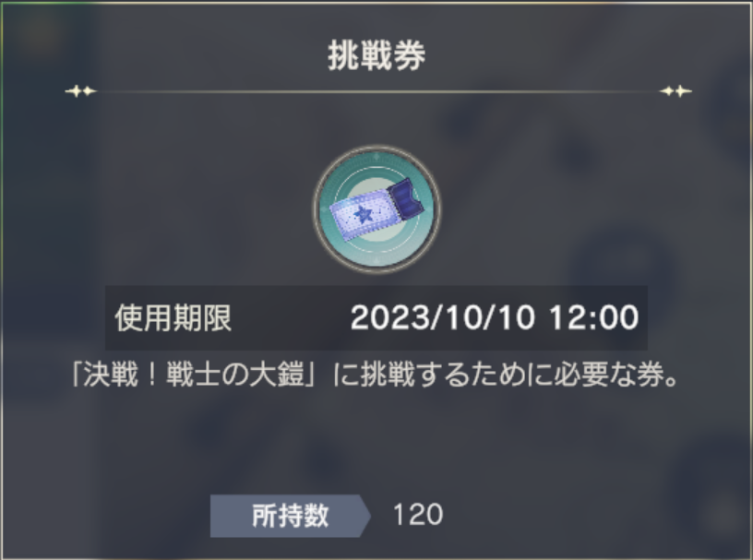Click the 使用期限 label
The image size is (753, 560).
tap(173, 318)
